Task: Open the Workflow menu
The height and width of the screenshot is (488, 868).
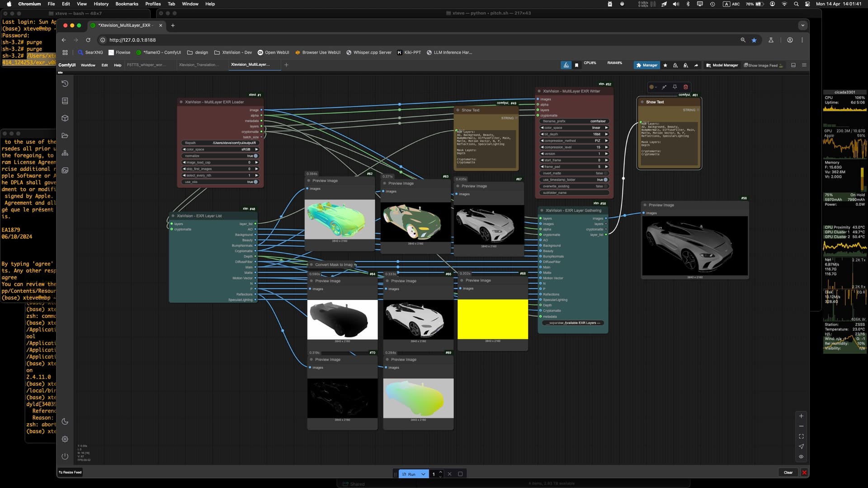Action: [88, 65]
